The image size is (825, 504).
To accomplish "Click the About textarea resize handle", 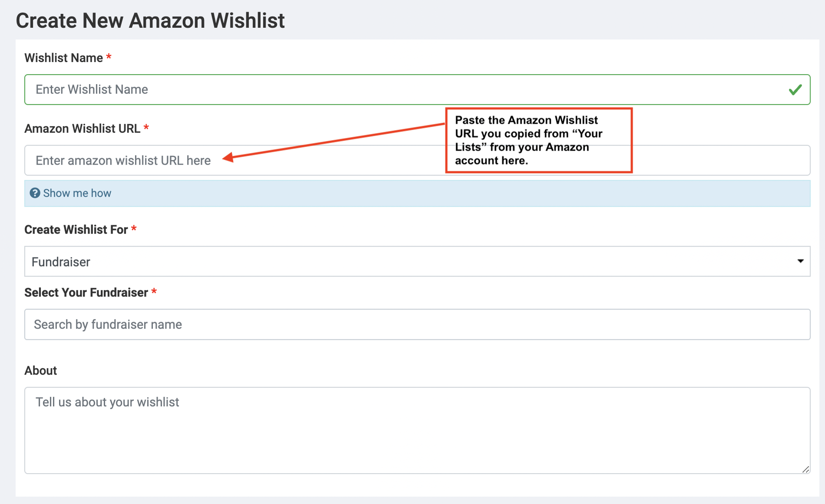I will pyautogui.click(x=806, y=469).
